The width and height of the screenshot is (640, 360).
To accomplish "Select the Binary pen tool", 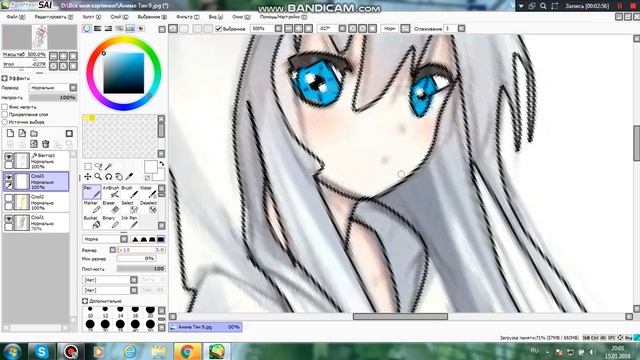I will [110, 222].
